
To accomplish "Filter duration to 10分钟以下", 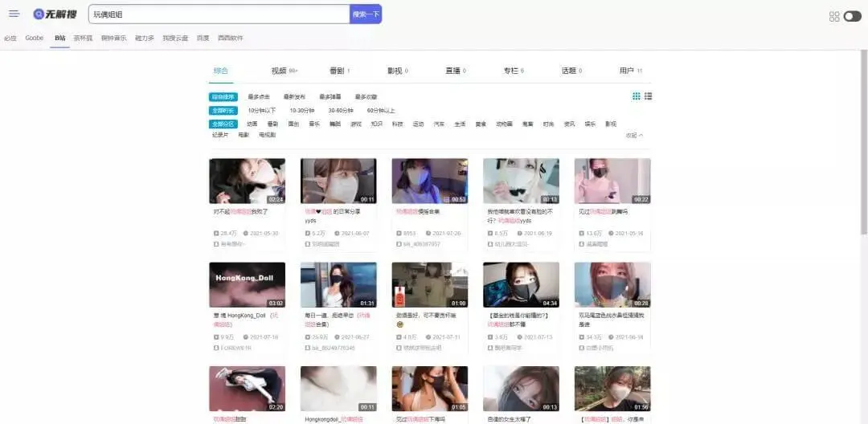I will point(262,111).
